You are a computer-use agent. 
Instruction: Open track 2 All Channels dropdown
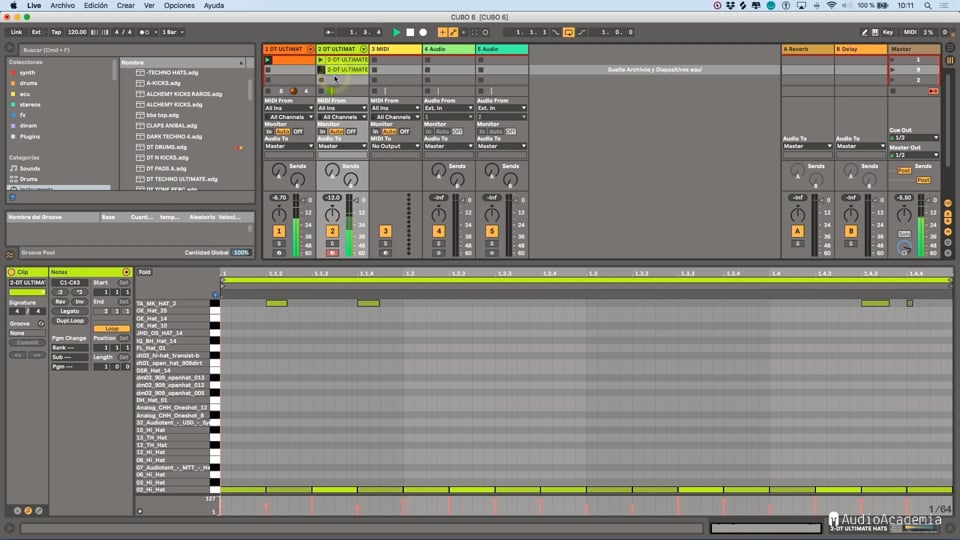coord(342,116)
